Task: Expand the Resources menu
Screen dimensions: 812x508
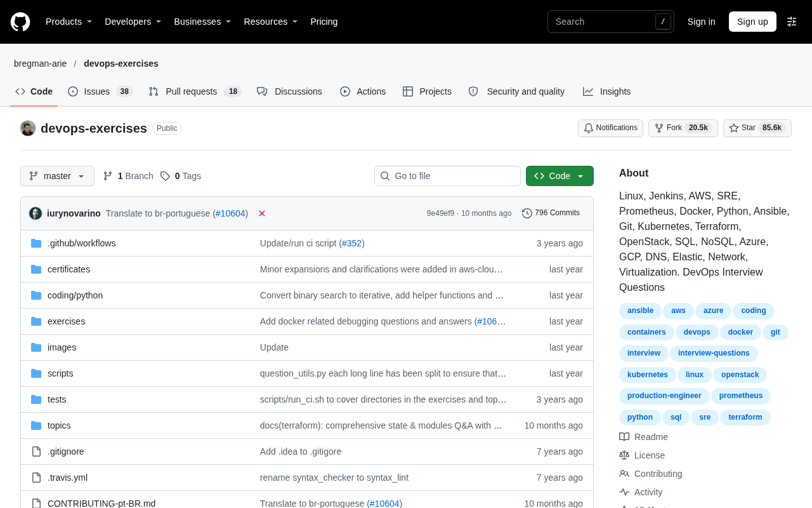Action: pyautogui.click(x=270, y=22)
